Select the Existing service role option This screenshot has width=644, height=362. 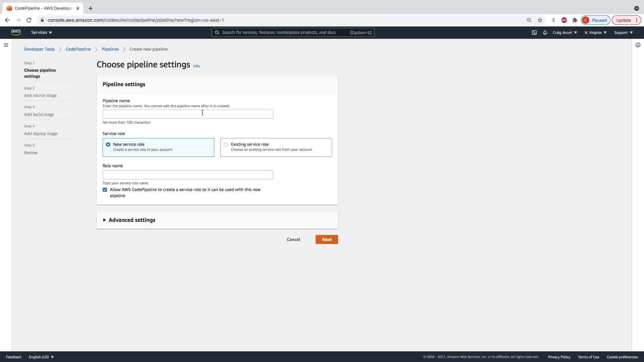[226, 144]
